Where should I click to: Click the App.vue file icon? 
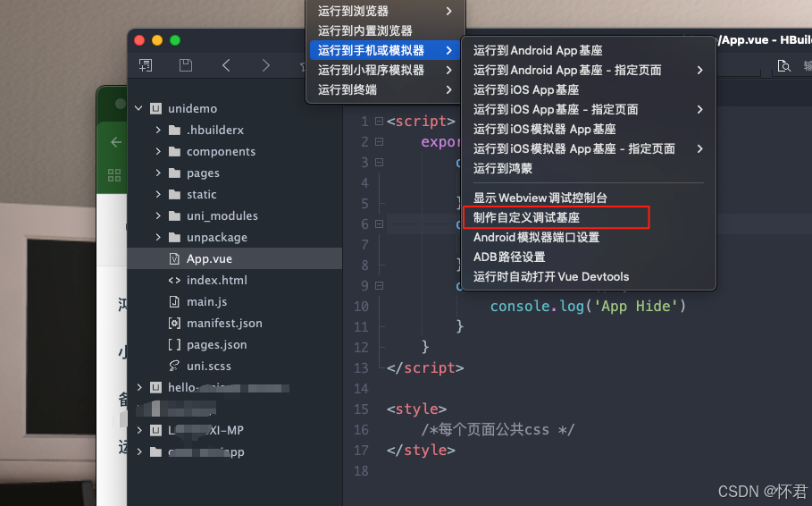click(x=174, y=258)
